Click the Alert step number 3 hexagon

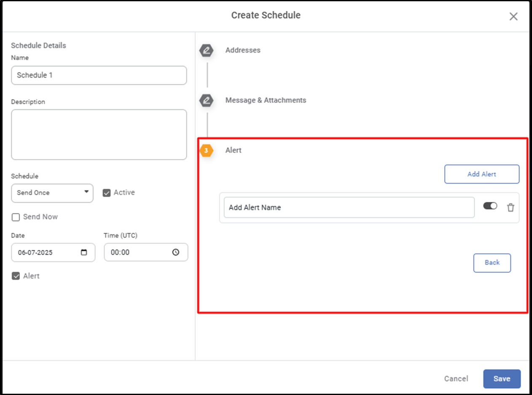pyautogui.click(x=206, y=150)
